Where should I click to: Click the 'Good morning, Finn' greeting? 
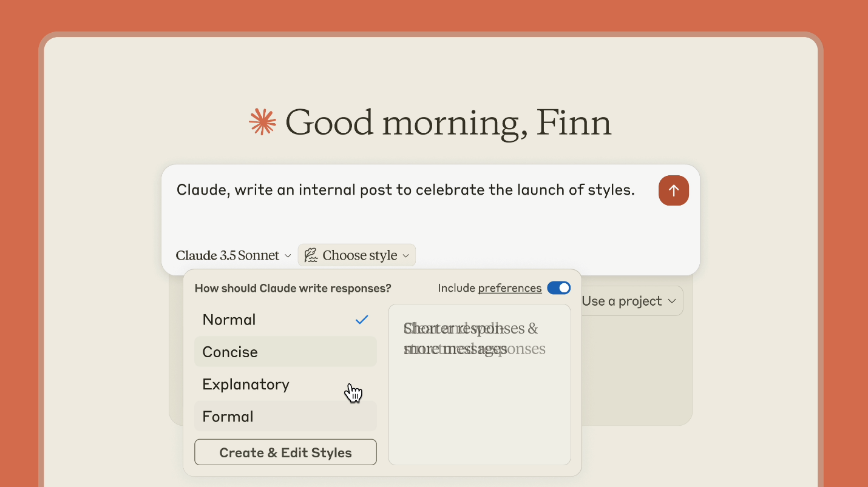point(448,123)
